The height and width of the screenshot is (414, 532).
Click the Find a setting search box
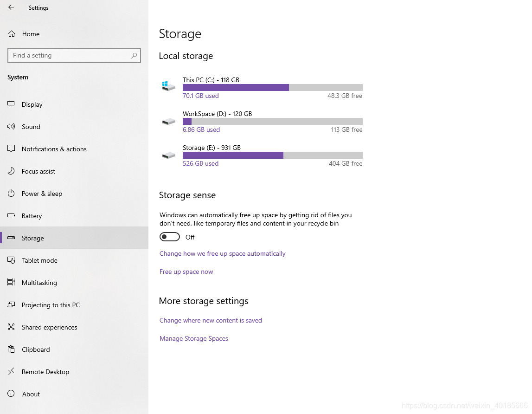click(x=74, y=55)
